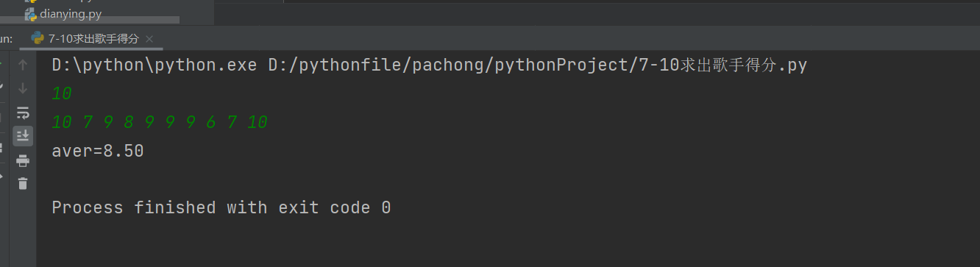Click the green input line "10"
The height and width of the screenshot is (267, 980).
[x=62, y=93]
